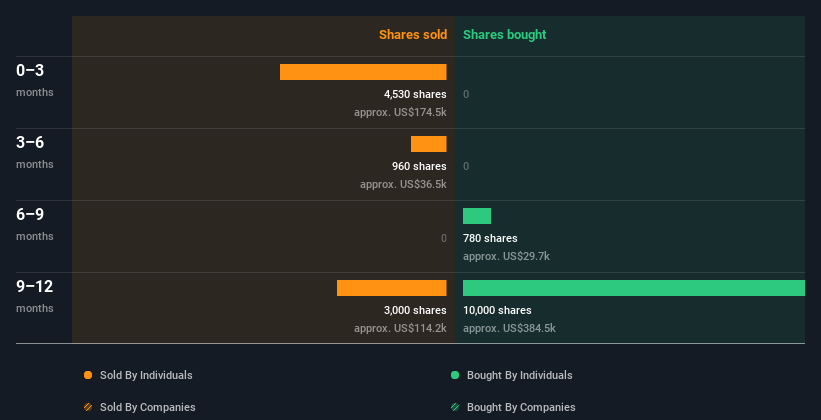The height and width of the screenshot is (420, 821).
Task: Select the Bought By Companies legend label
Action: click(x=521, y=407)
